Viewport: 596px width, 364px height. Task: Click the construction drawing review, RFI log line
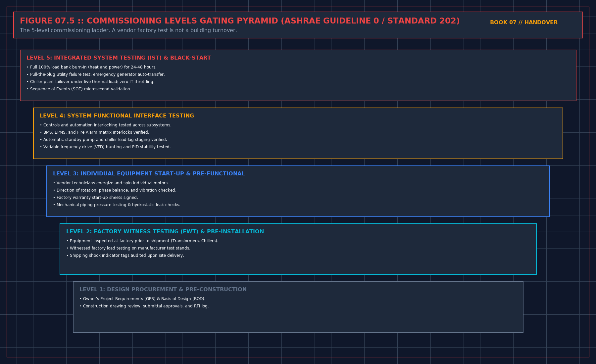(144, 306)
